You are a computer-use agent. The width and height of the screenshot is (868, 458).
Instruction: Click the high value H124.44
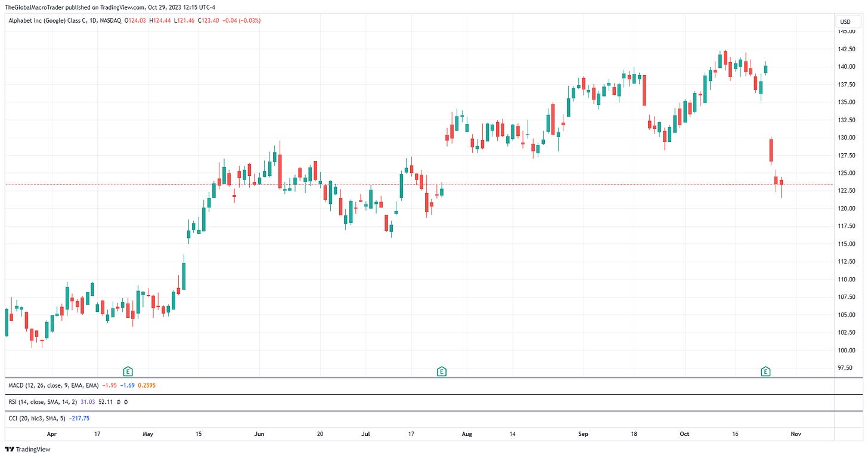(160, 20)
